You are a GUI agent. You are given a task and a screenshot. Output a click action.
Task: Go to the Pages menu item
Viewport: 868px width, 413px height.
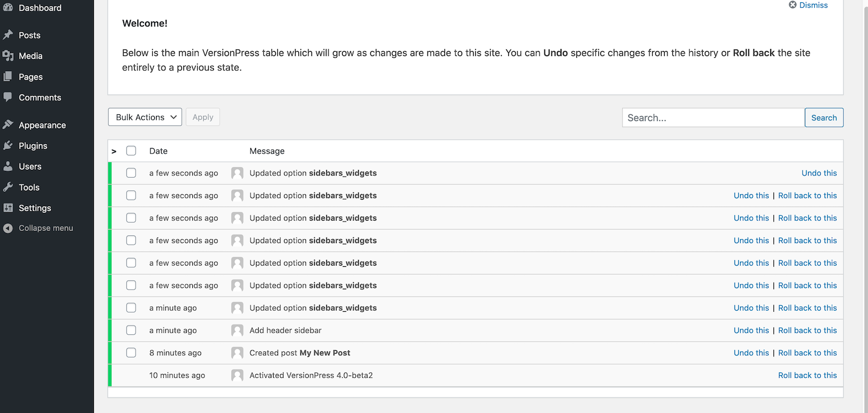30,77
